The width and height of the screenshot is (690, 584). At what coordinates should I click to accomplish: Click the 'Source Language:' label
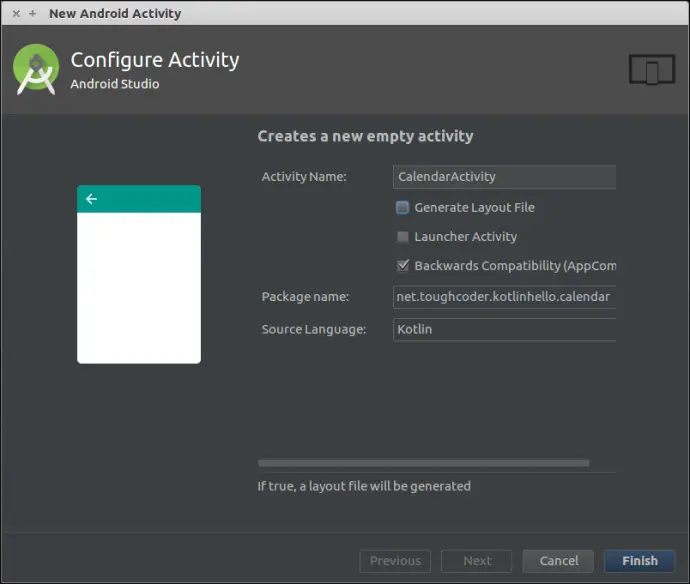point(314,330)
